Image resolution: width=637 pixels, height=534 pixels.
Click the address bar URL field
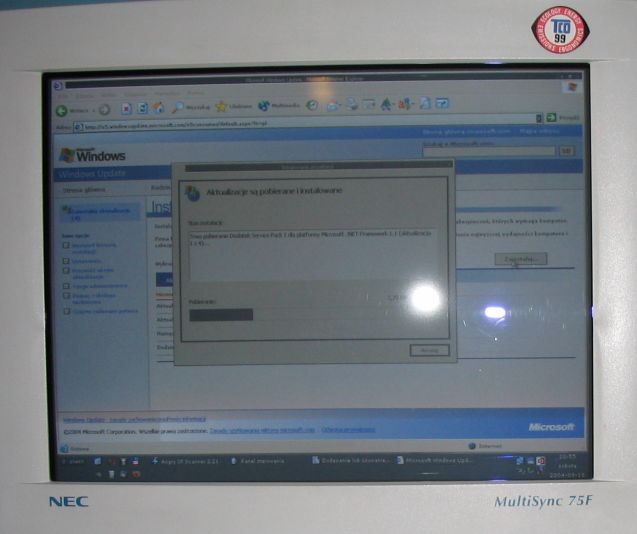pos(304,123)
